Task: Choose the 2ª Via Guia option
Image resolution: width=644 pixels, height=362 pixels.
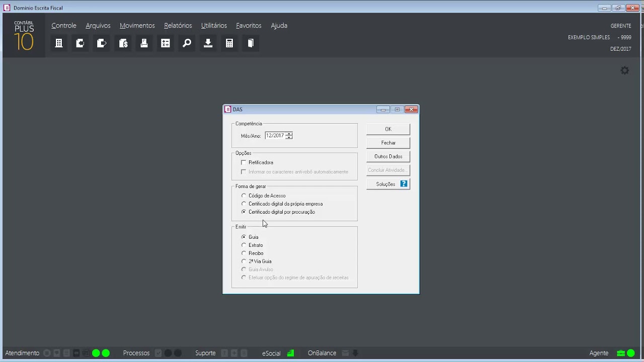Action: tap(244, 261)
